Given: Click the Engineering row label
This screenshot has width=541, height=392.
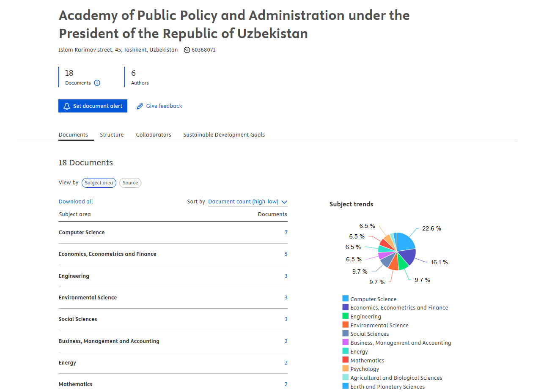Looking at the screenshot, I should pyautogui.click(x=74, y=276).
